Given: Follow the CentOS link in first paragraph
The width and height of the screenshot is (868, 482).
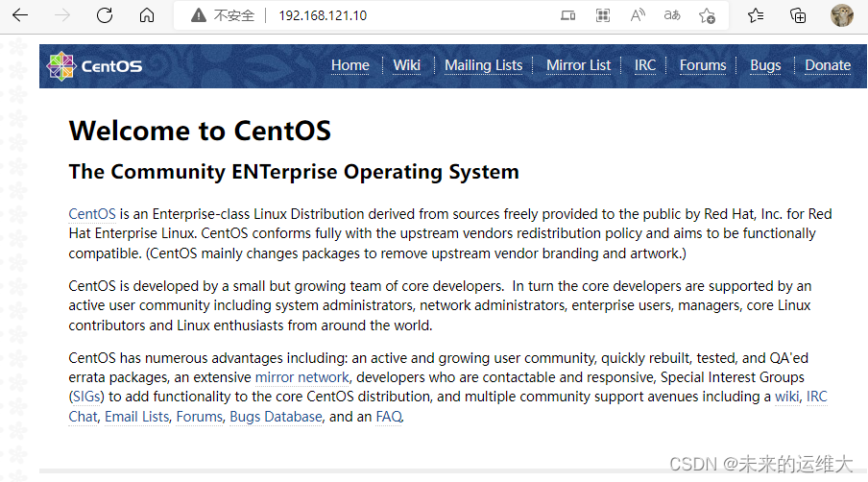Looking at the screenshot, I should 92,214.
